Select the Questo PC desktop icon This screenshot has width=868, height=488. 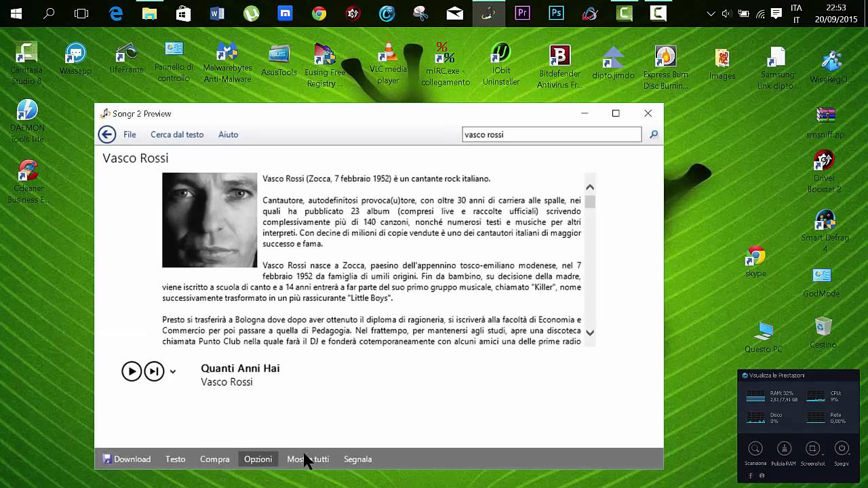point(764,337)
